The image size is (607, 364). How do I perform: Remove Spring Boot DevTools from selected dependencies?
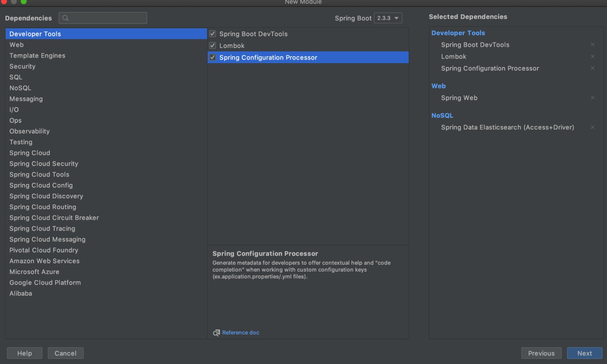pos(592,45)
